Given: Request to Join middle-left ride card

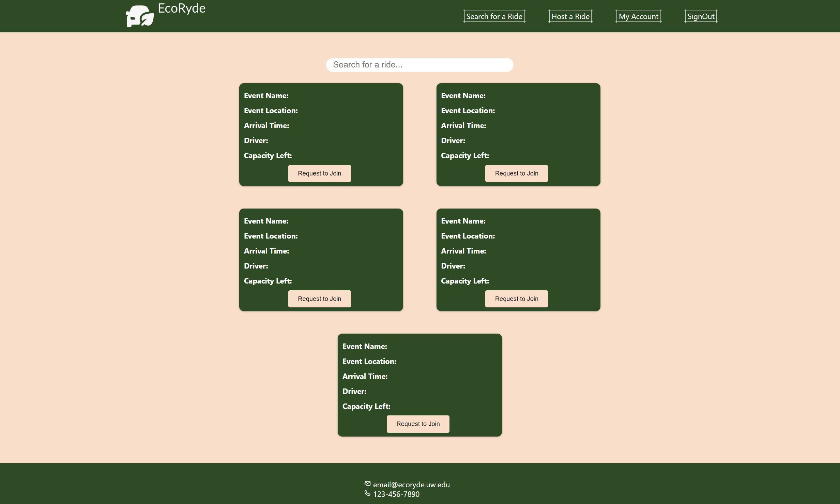Looking at the screenshot, I should click(x=319, y=299).
